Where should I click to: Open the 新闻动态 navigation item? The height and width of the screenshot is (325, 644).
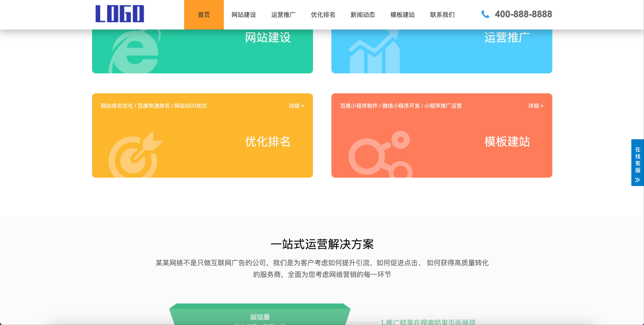(363, 15)
